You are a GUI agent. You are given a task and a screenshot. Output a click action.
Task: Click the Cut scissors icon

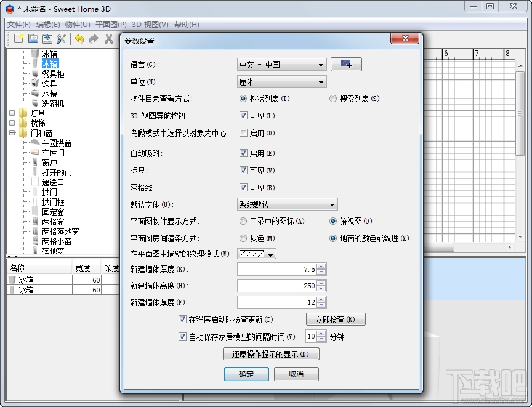point(108,39)
